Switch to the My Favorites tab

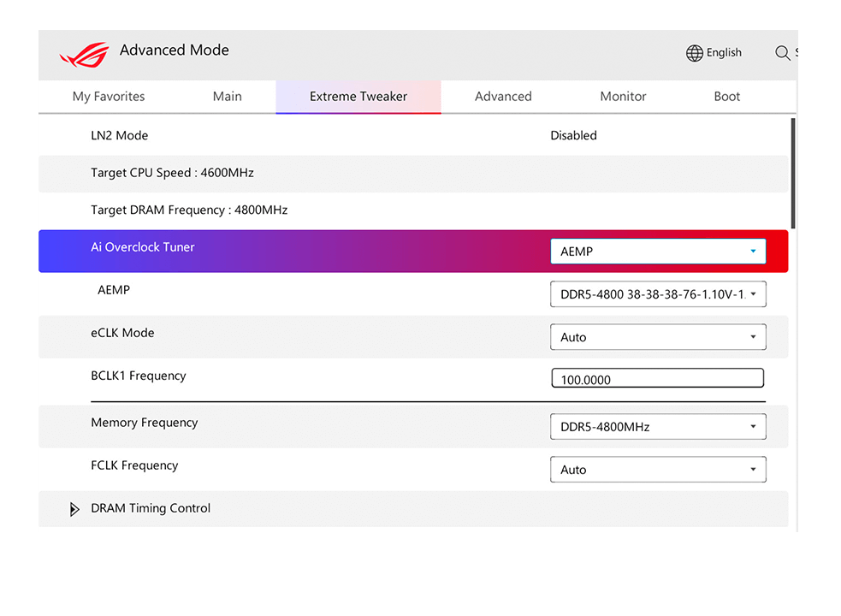pos(109,97)
